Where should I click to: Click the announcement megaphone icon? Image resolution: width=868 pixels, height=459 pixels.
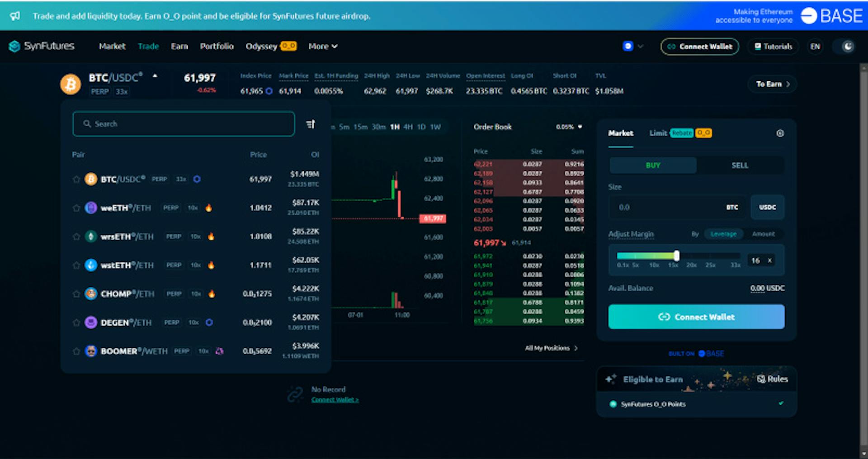(x=15, y=16)
